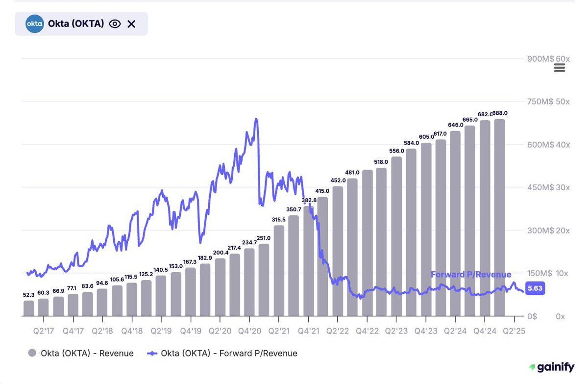Click the 153.0 revenue bar label
This screenshot has width=588, height=384.
tap(176, 266)
